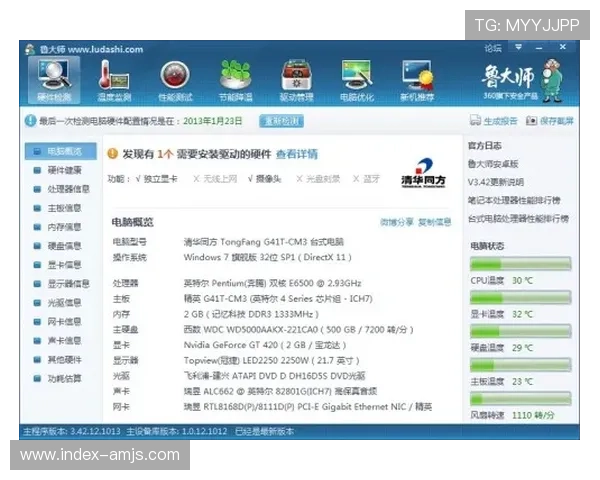This screenshot has height=480, width=600.
Task: Click the 主程序版本 3.42.12.1013 status text
Action: point(72,432)
